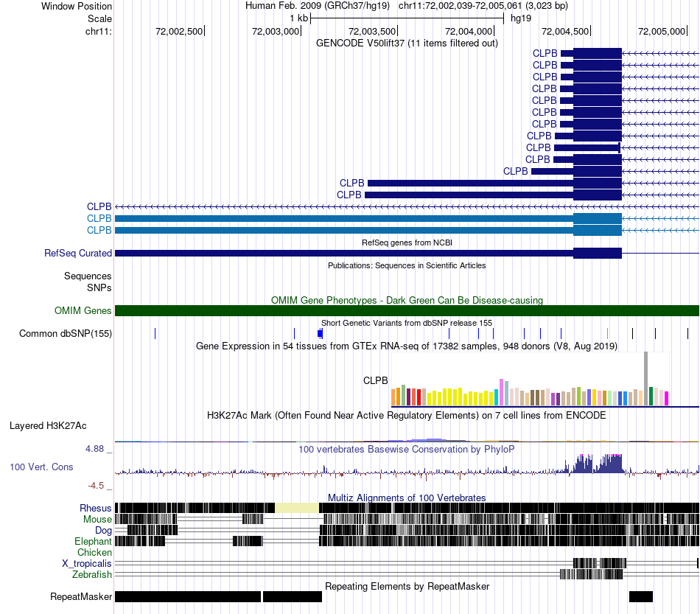Click the RefSeq Curated gene bar

(x=368, y=253)
